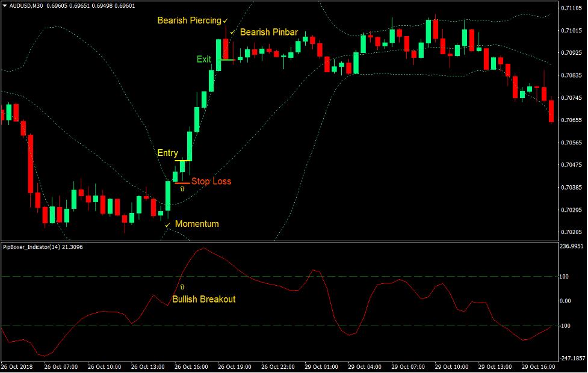
Task: Select the Momentum annotation text
Action: click(x=196, y=223)
